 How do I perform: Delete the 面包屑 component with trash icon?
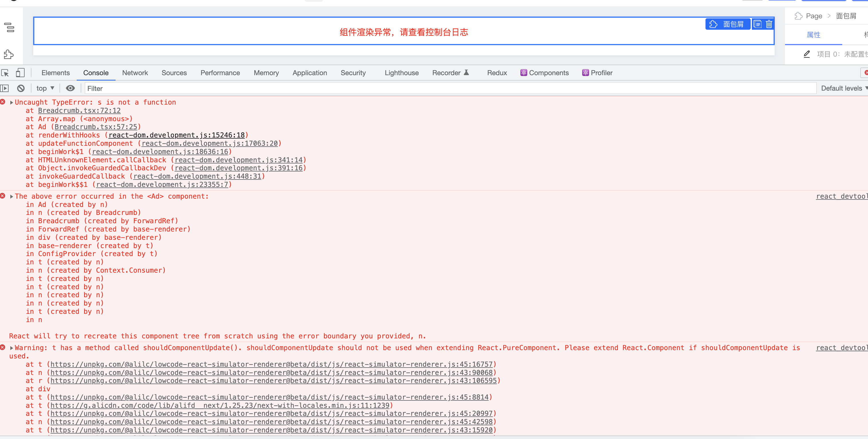click(769, 24)
